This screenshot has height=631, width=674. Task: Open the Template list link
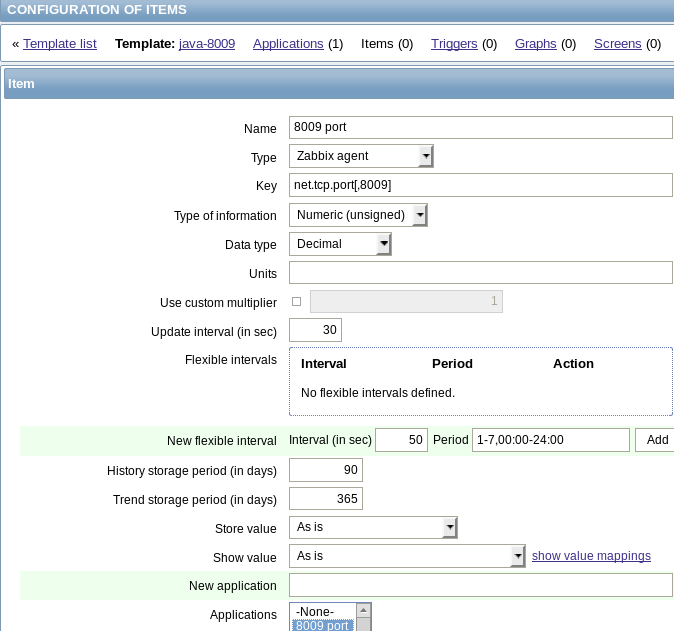[x=60, y=44]
